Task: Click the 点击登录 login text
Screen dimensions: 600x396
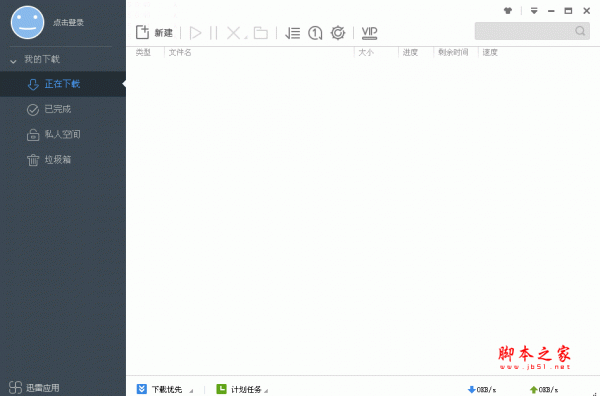Action: click(68, 23)
